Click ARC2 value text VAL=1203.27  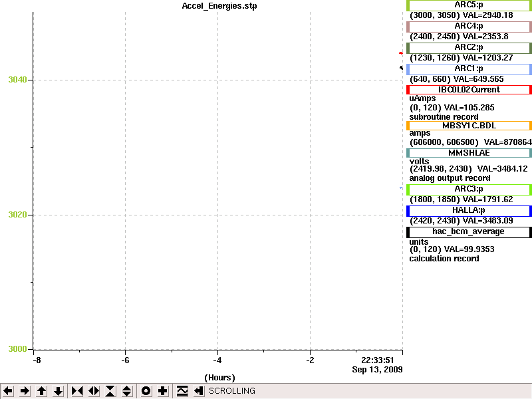point(488,58)
